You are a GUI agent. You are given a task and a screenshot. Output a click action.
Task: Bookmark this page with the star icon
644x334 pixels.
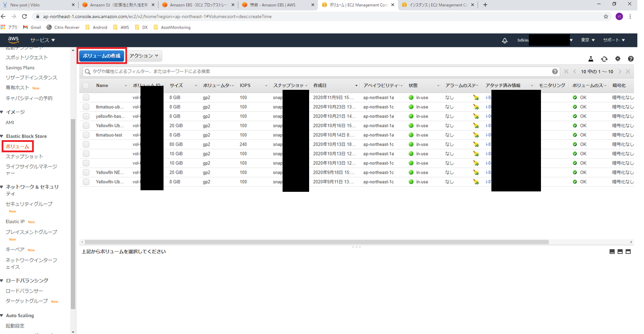(x=606, y=16)
